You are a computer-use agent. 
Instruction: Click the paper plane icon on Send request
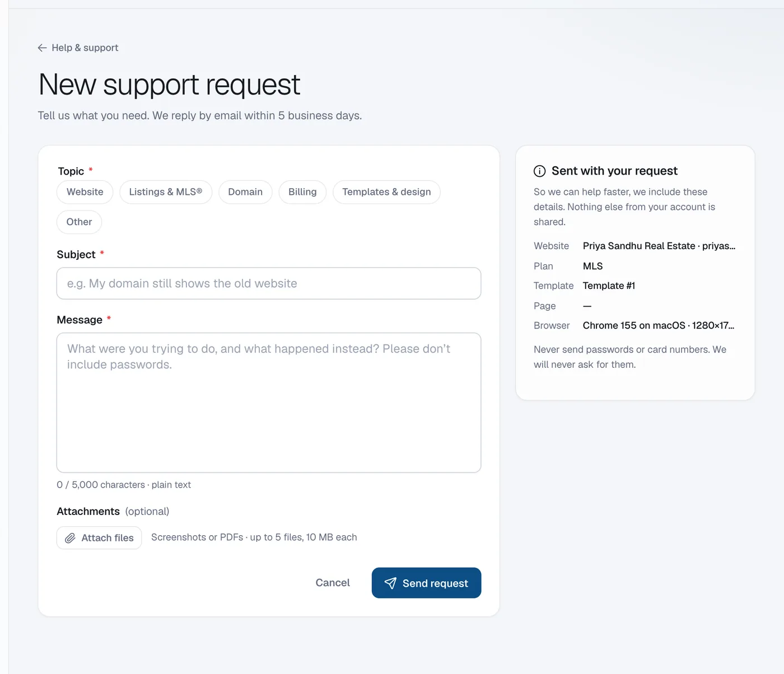click(x=390, y=583)
